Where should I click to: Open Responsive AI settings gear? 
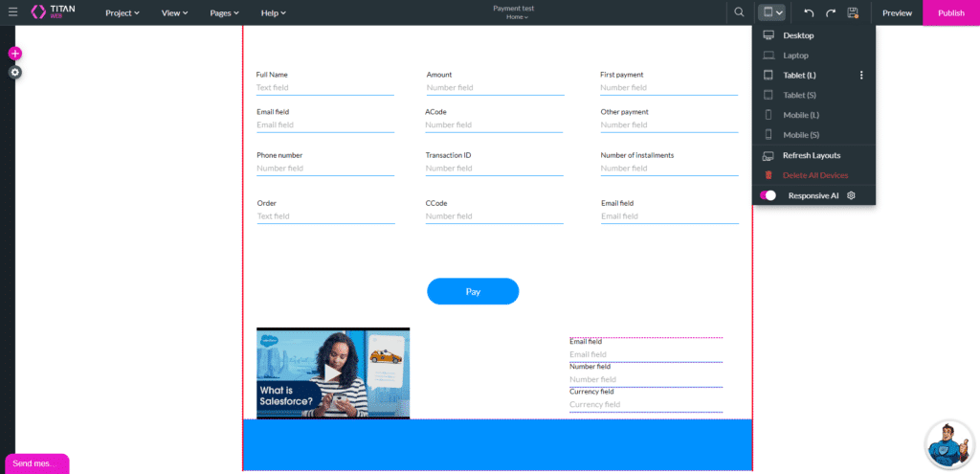851,195
